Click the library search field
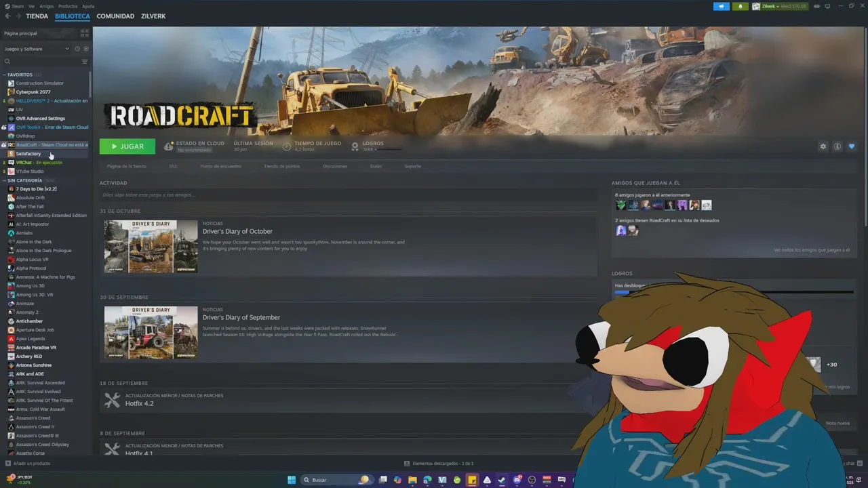This screenshot has height=488, width=868. click(x=41, y=62)
